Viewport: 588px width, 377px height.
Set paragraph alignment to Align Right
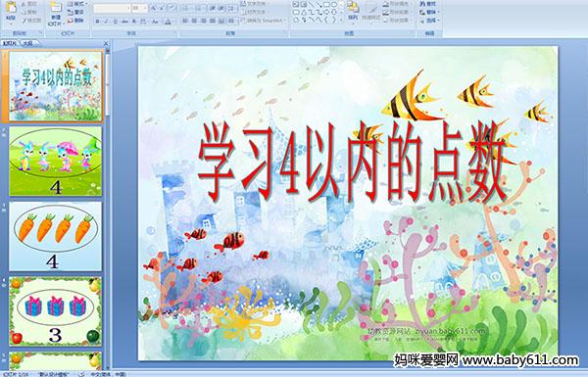(x=203, y=21)
